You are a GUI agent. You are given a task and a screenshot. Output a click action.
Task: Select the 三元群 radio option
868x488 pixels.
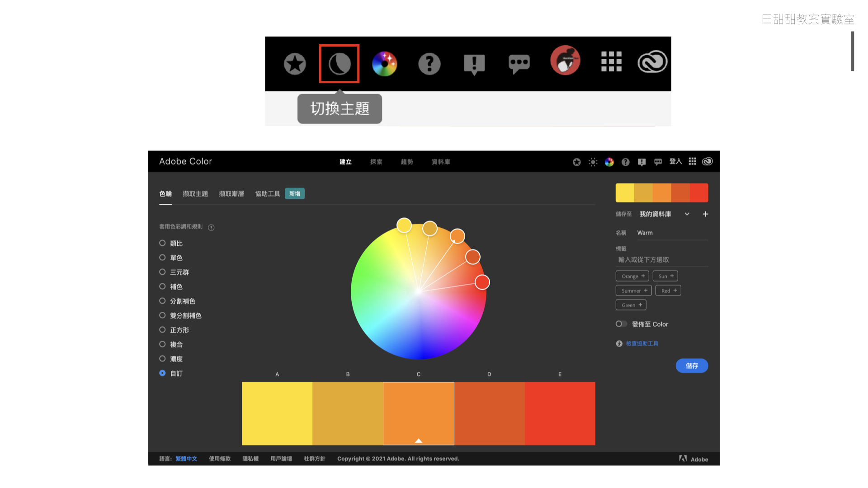(162, 272)
